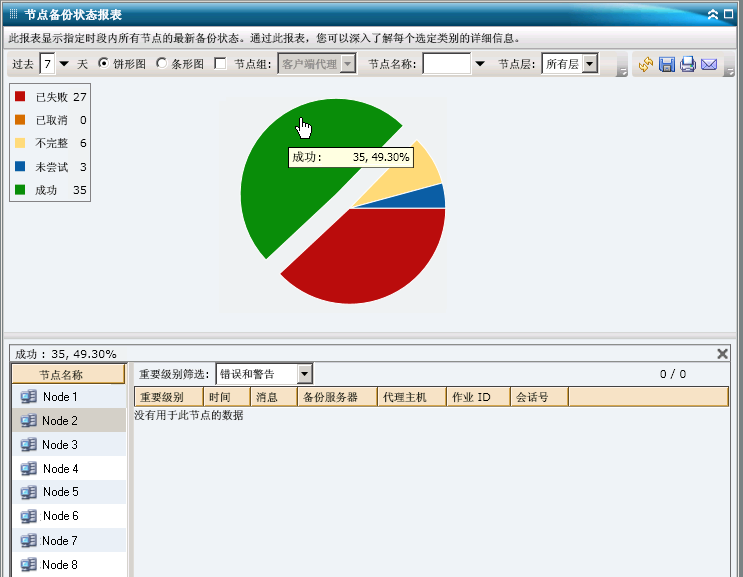743x577 pixels.
Task: Click the 未尝试 3 legend label
Action: click(x=61, y=167)
